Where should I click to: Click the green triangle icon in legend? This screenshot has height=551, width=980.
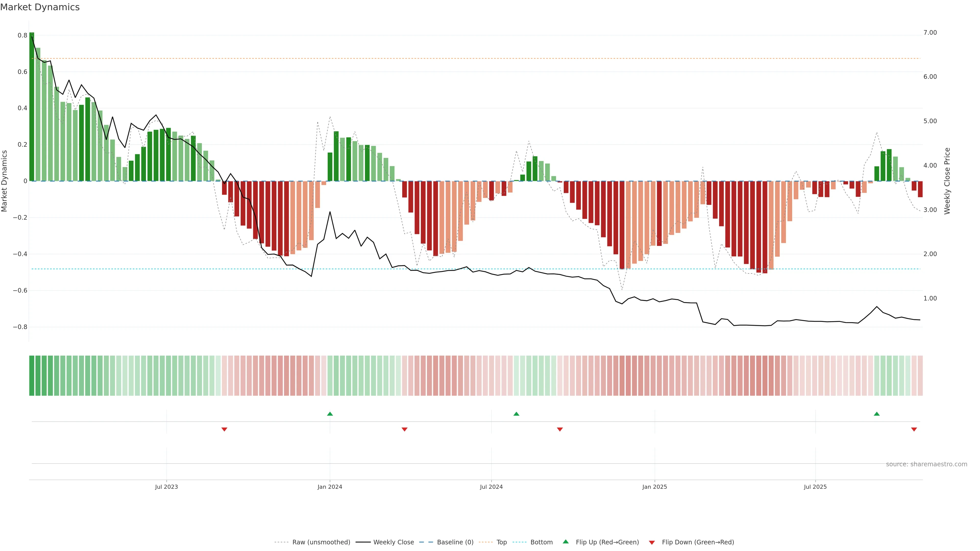[566, 542]
